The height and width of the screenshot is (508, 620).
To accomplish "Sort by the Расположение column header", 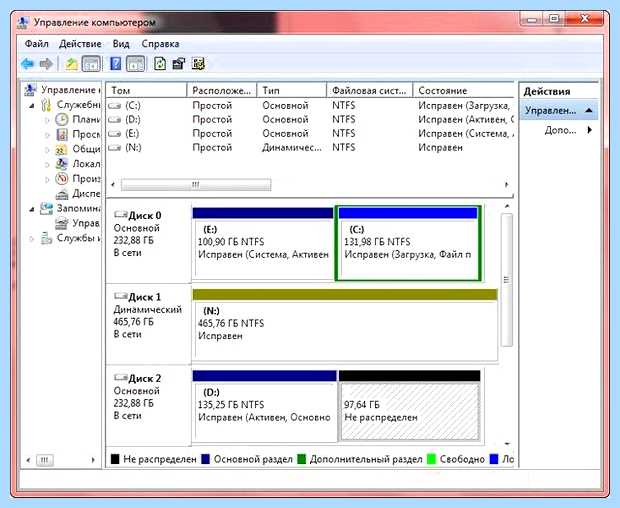I will coord(222,91).
